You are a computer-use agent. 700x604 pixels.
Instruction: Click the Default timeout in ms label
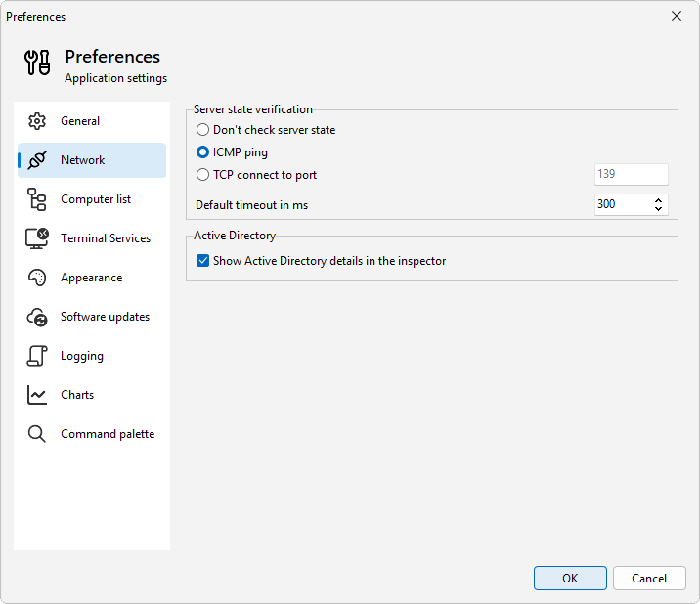252,205
